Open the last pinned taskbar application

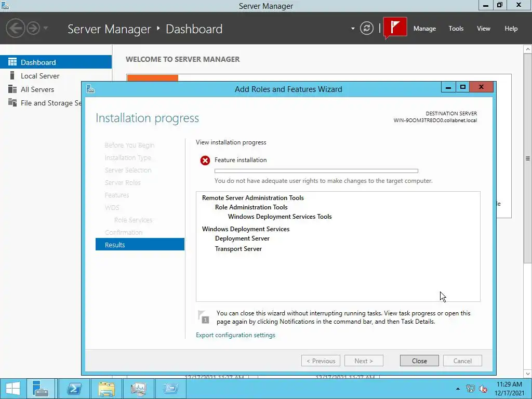pyautogui.click(x=170, y=389)
